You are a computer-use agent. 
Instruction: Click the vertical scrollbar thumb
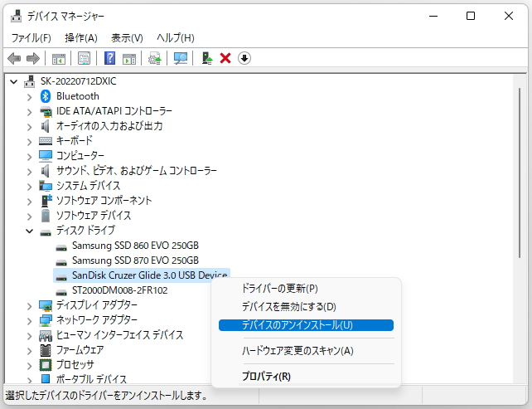519,173
